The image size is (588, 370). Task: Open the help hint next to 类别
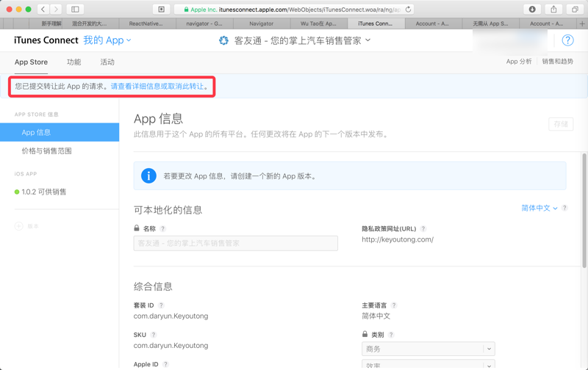click(391, 335)
